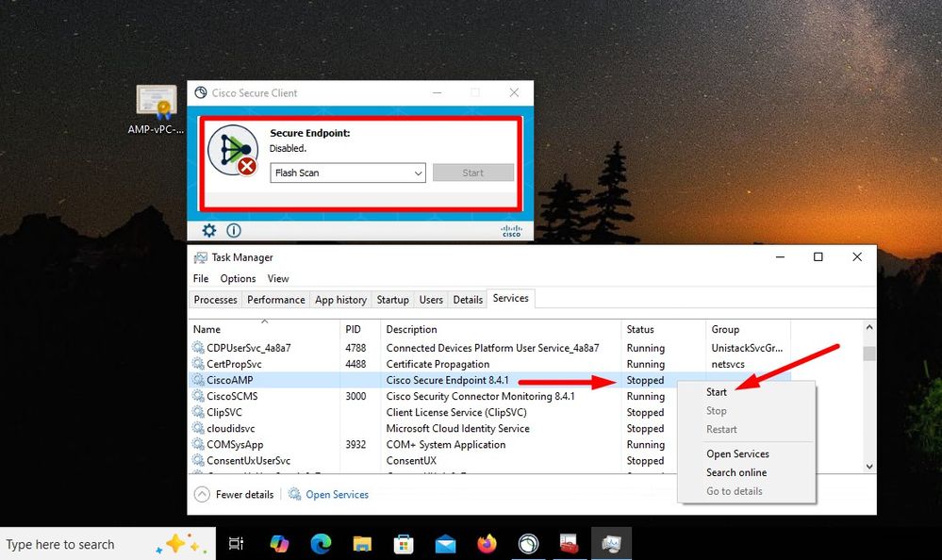Click gear icon beside ClipSVC service
This screenshot has width=942, height=560.
pyautogui.click(x=198, y=412)
